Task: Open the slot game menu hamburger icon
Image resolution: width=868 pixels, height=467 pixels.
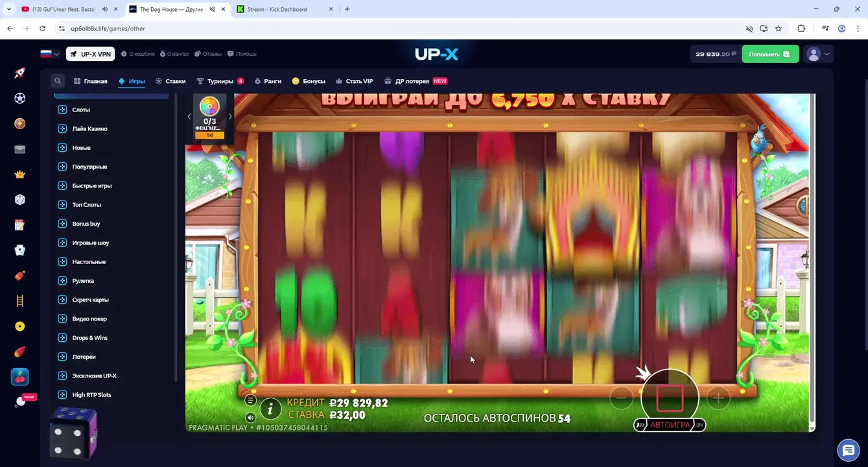Action: tap(250, 400)
